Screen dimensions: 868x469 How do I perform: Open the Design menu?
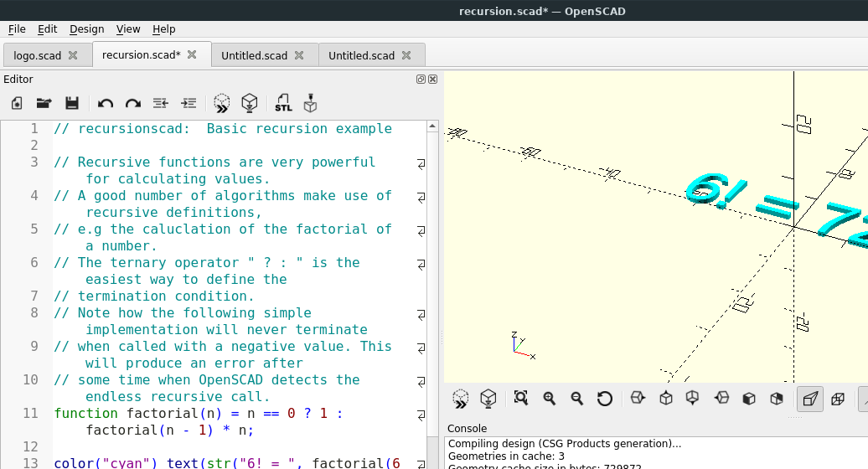[86, 28]
